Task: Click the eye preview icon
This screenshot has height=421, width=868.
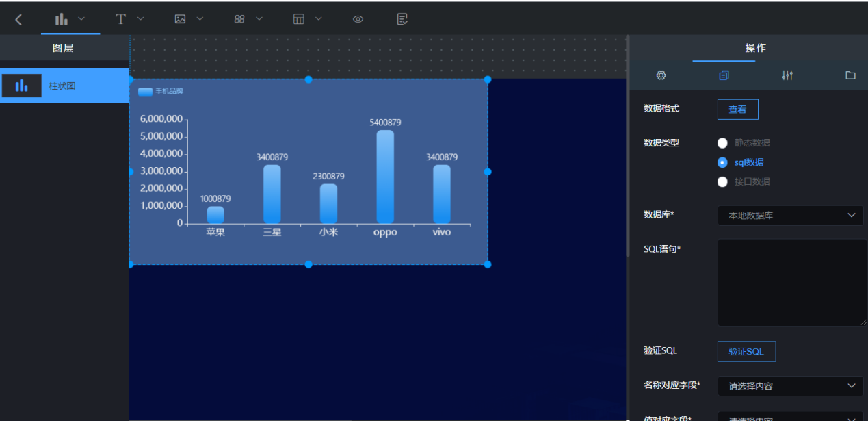Action: tap(358, 19)
